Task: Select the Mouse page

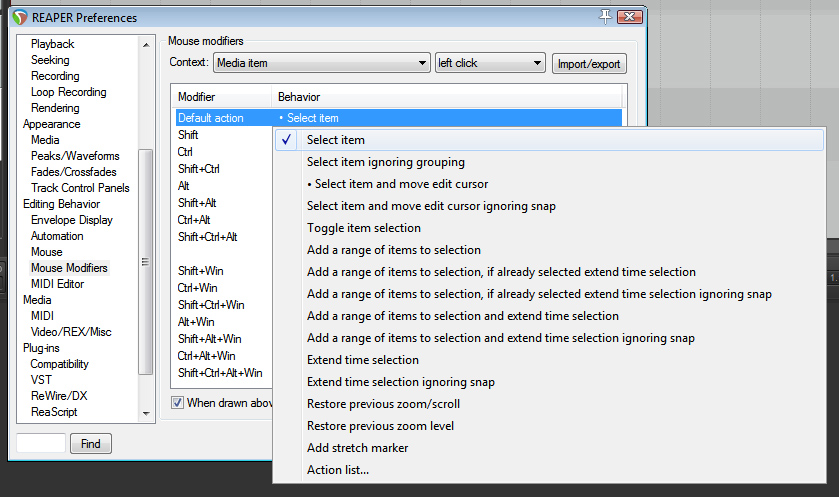Action: tap(47, 252)
